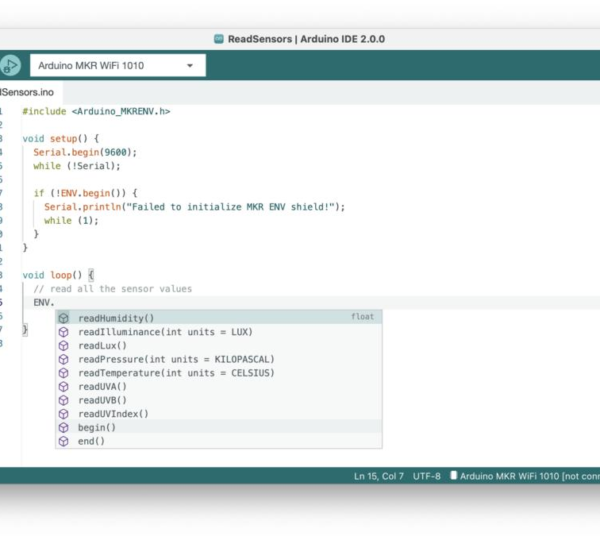Click the method cube icon beside readUVB()
Viewport: 600px width, 540px height.
64,400
